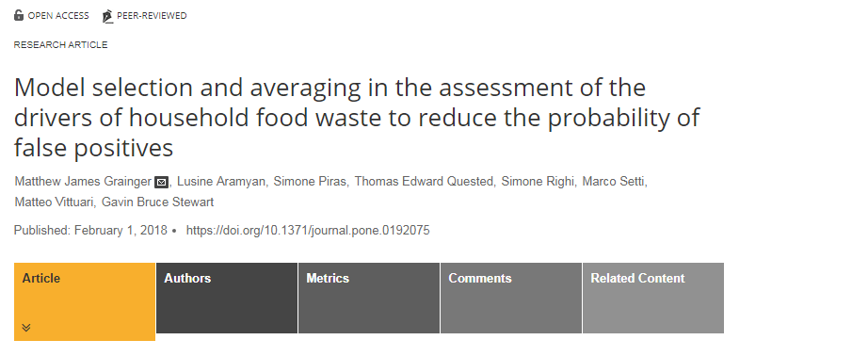Click author name Matteo Vittuari
Screen dimensions: 868x356
(x=54, y=202)
